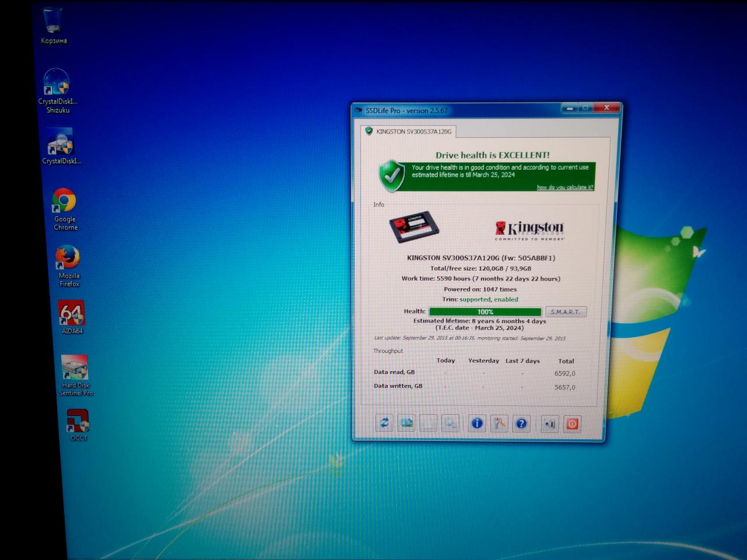Click the blue info about button

coord(477,423)
